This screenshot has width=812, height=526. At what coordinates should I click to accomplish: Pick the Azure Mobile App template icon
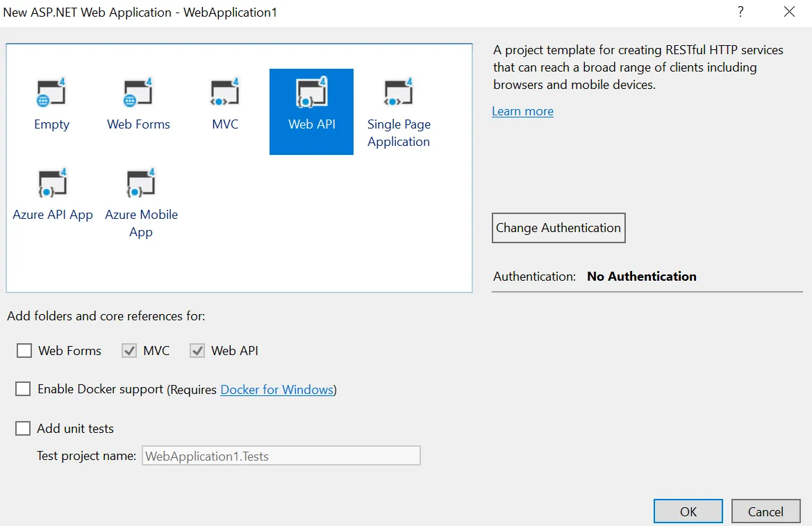[141, 183]
